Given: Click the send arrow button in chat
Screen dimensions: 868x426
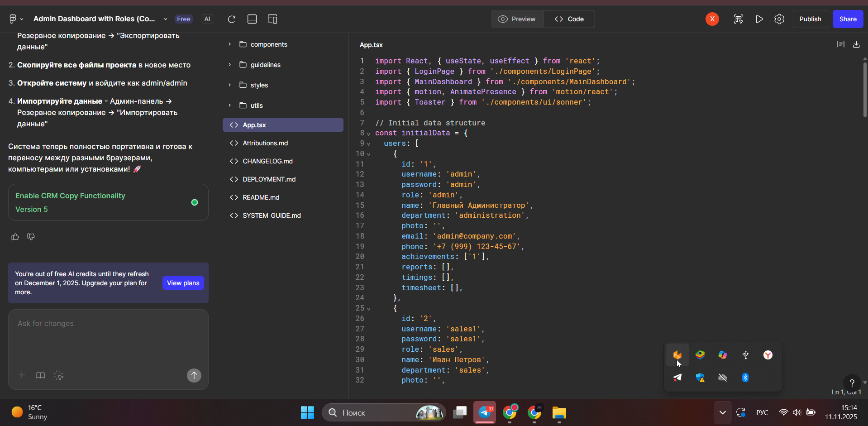Looking at the screenshot, I should pyautogui.click(x=194, y=375).
